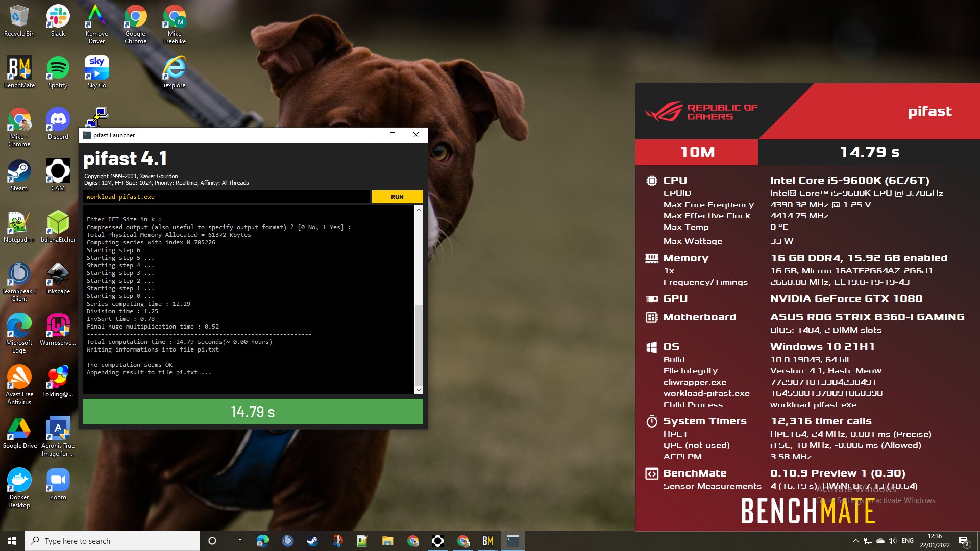980x551 pixels.
Task: Open Task View on the taskbar
Action: click(237, 541)
